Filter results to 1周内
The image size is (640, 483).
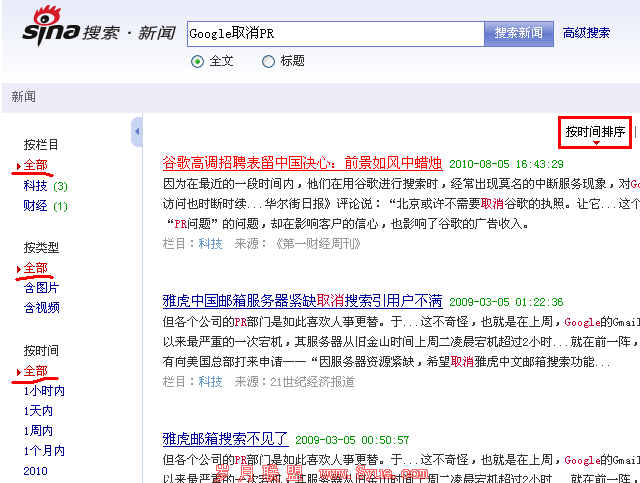[38, 431]
